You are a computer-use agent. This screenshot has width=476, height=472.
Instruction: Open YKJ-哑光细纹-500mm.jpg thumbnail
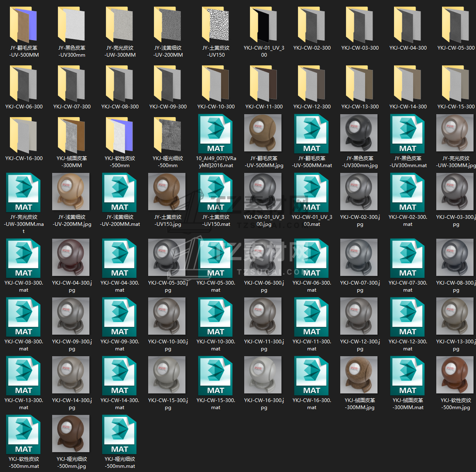[x=71, y=434]
